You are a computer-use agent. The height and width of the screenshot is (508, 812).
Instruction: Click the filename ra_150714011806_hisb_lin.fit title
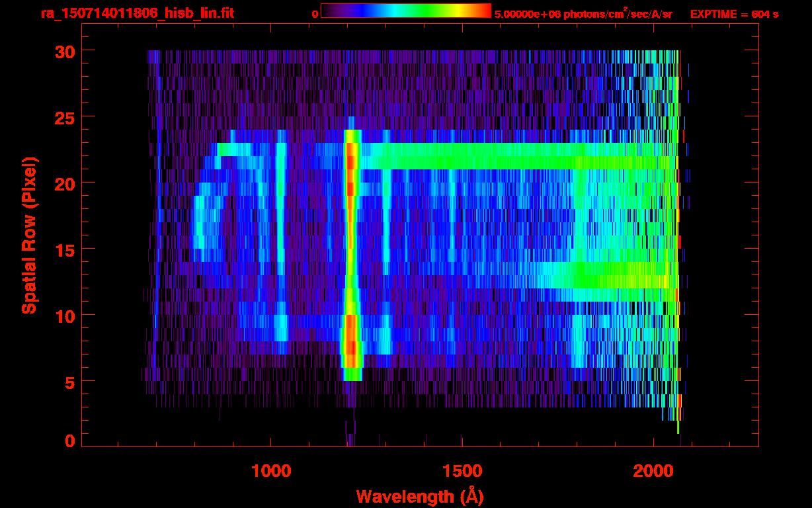tap(137, 13)
